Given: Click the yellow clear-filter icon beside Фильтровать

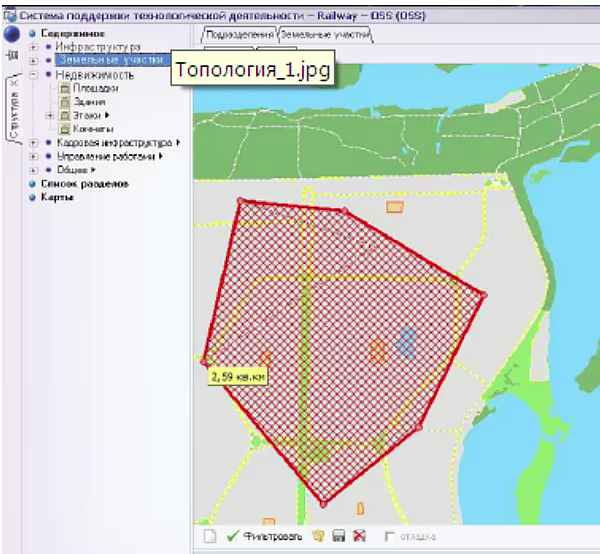Looking at the screenshot, I should pos(321,537).
